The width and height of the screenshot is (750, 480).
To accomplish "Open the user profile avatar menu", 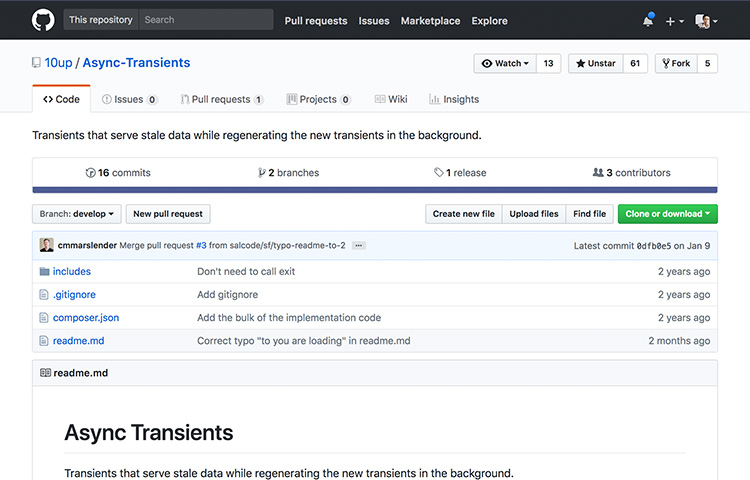I will pos(706,21).
